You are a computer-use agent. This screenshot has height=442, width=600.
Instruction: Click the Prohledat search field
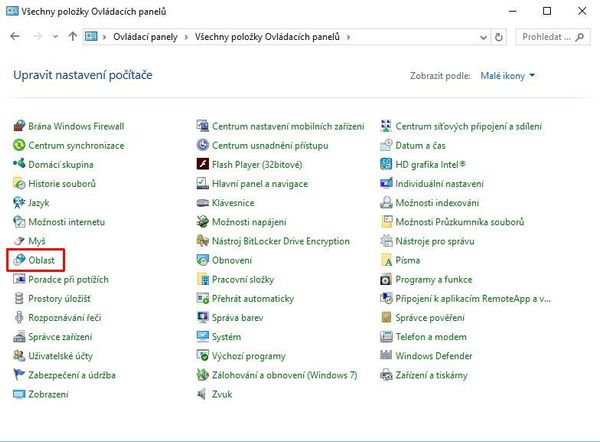click(x=553, y=37)
